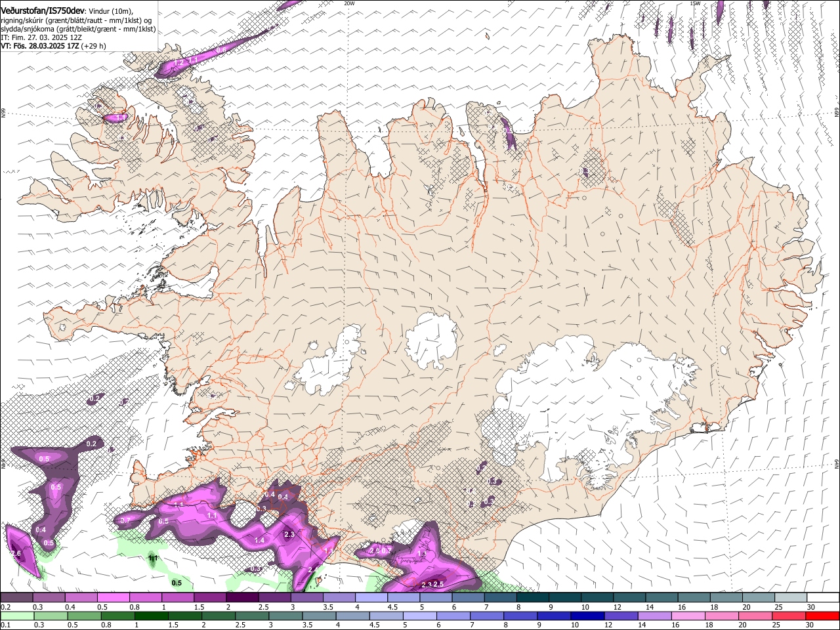Click the 1.4 precipitation value on the map
Screen dimensions: 840x630
pyautogui.click(x=259, y=540)
